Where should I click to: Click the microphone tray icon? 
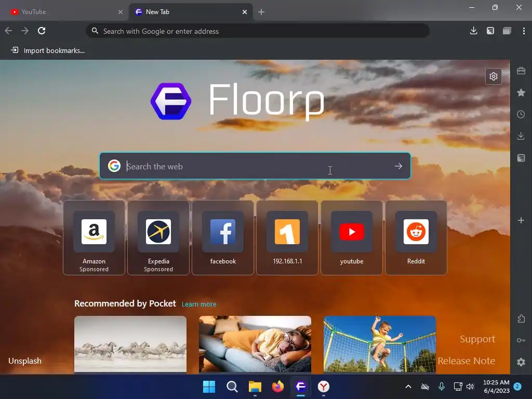[x=442, y=387]
